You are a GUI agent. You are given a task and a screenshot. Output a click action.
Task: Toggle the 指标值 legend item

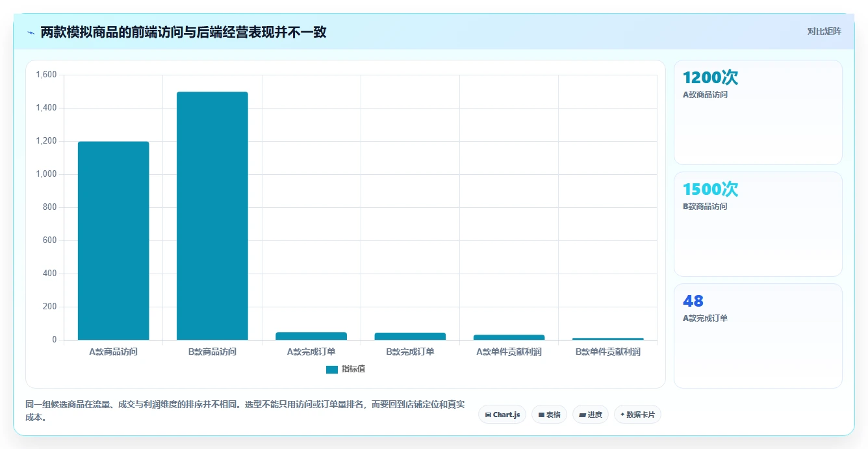346,369
